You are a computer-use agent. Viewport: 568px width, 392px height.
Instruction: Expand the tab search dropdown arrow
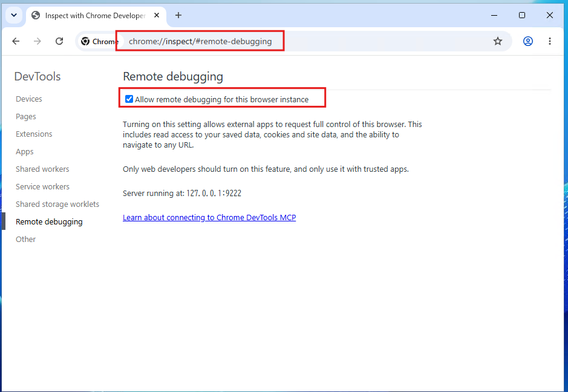14,15
